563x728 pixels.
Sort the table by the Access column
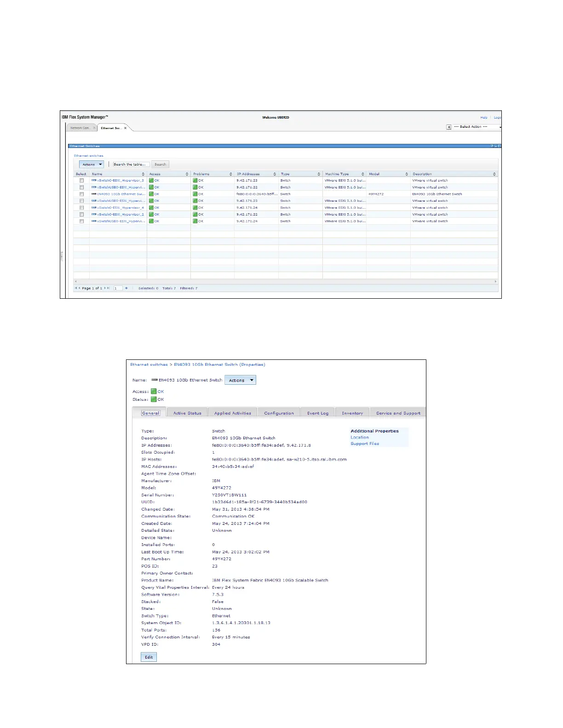click(168, 174)
